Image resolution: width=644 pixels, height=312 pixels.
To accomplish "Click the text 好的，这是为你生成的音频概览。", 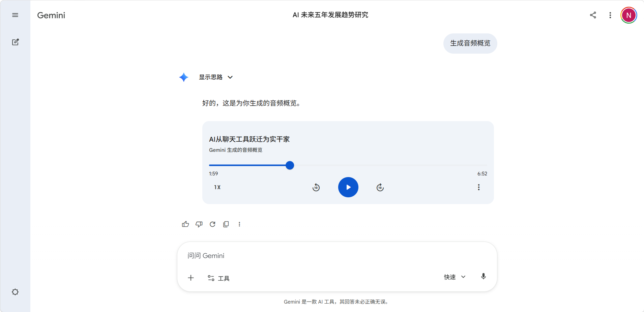I will (251, 103).
